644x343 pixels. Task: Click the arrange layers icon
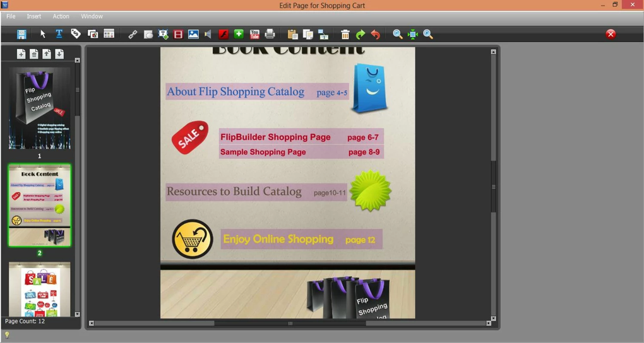(323, 35)
